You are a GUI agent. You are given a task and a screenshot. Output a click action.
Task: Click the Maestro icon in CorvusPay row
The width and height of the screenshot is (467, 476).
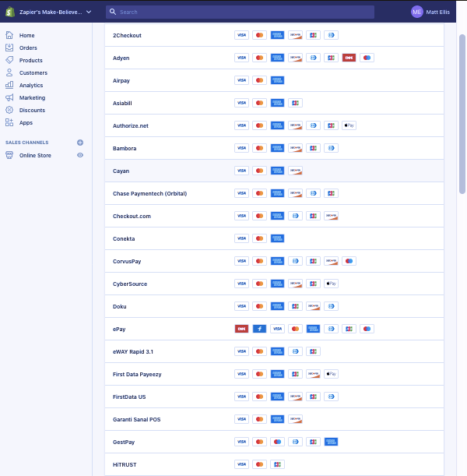(349, 261)
